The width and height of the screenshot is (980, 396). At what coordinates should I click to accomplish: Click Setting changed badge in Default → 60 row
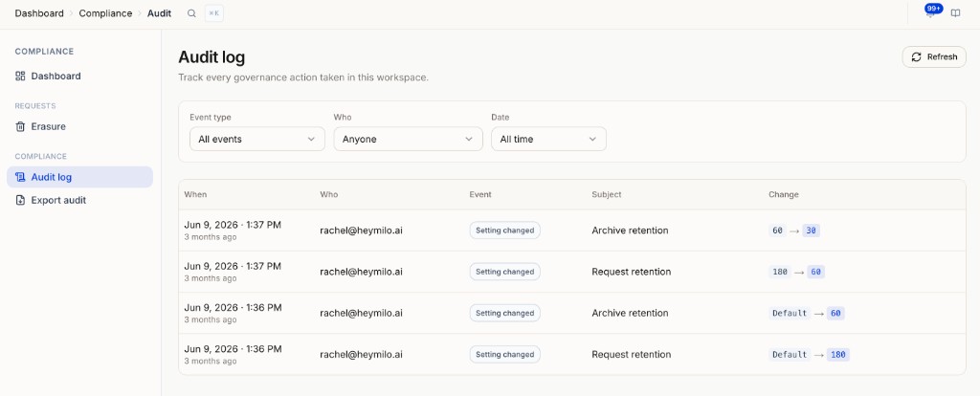505,313
